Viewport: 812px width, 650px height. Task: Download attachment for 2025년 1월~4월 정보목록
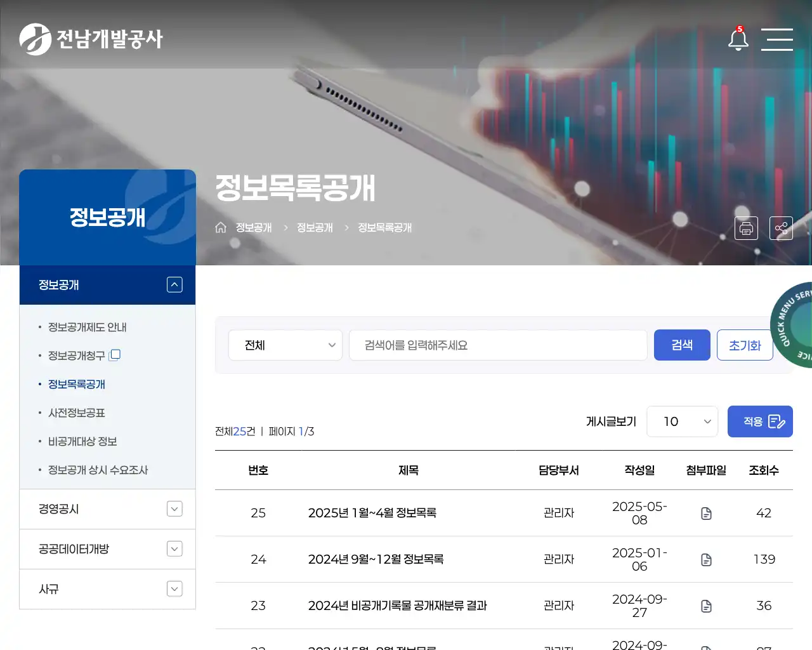[706, 513]
